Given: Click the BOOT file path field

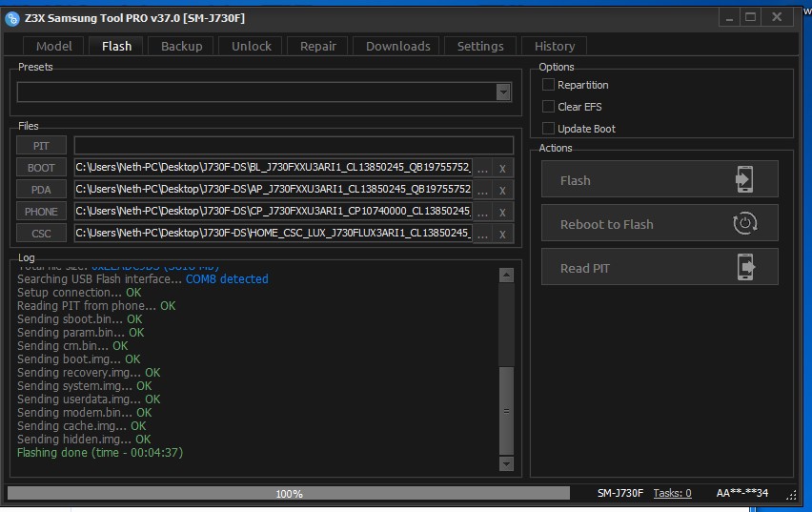Looking at the screenshot, I should tap(274, 168).
